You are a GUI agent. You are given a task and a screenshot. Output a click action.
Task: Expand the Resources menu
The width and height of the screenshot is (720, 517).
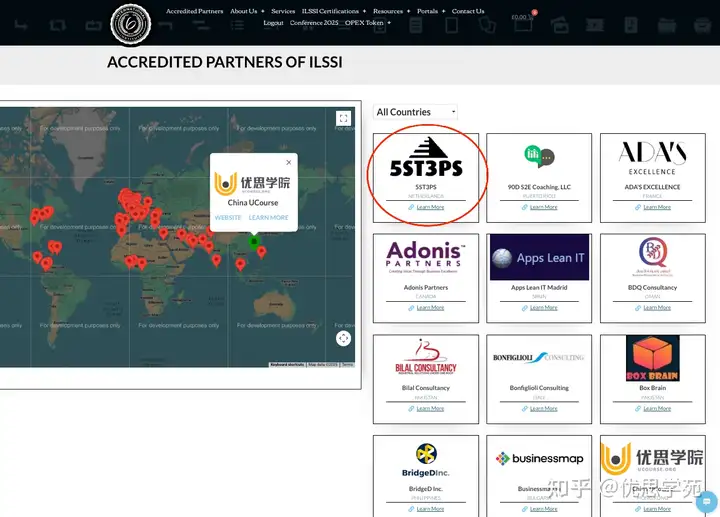(x=391, y=11)
